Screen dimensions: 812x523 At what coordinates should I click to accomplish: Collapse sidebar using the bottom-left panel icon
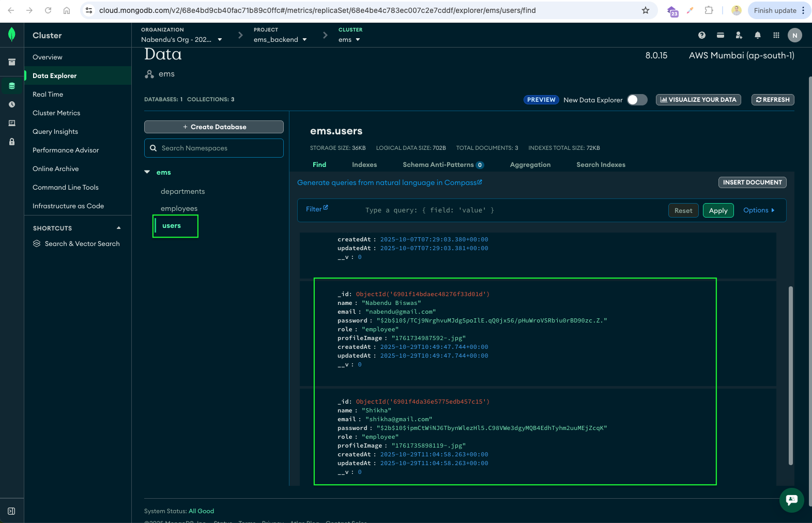[x=11, y=511]
